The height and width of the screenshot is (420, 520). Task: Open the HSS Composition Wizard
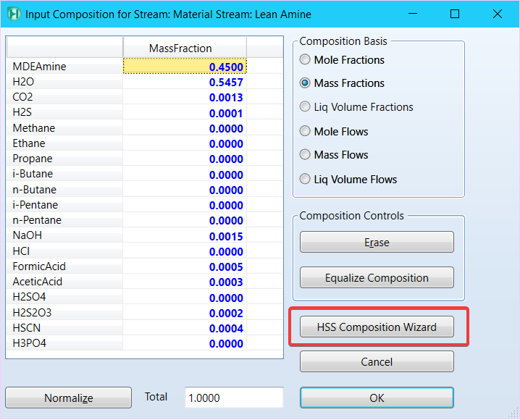click(377, 327)
